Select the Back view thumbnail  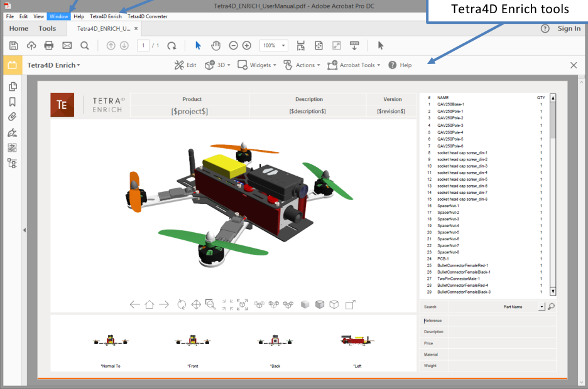point(275,340)
